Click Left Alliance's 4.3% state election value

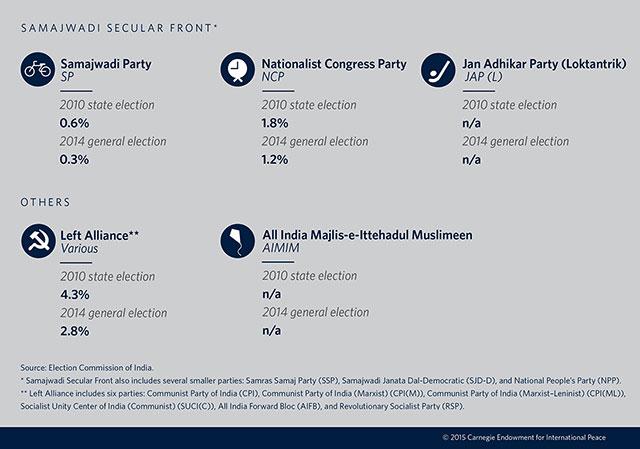(x=75, y=294)
